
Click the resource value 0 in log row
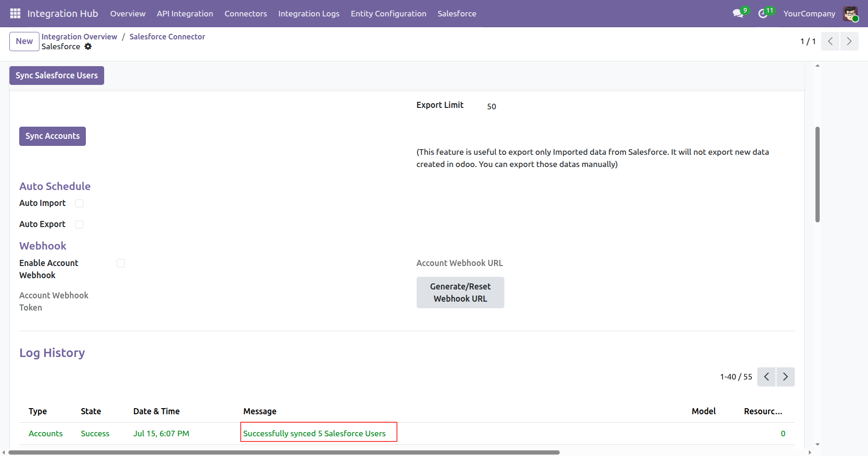click(783, 433)
